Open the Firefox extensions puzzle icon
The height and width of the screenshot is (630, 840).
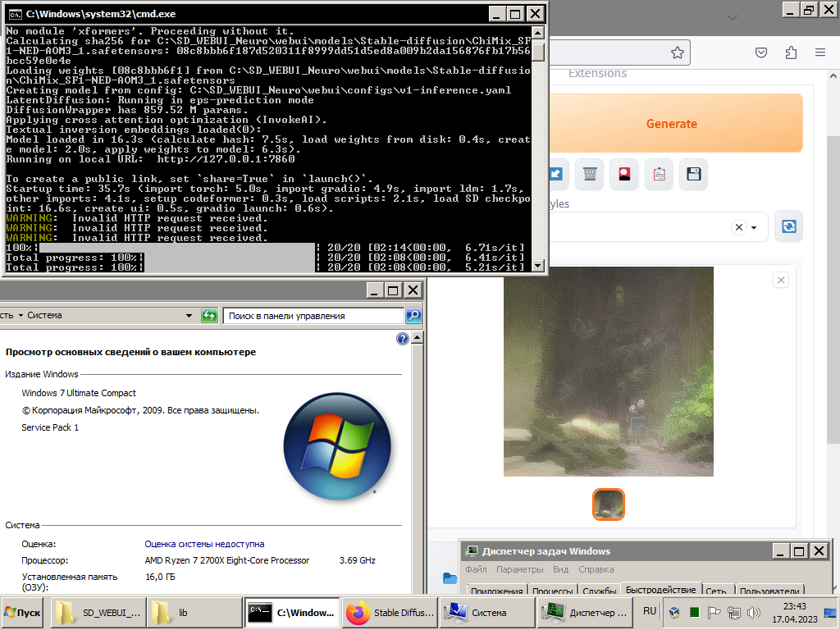(791, 52)
